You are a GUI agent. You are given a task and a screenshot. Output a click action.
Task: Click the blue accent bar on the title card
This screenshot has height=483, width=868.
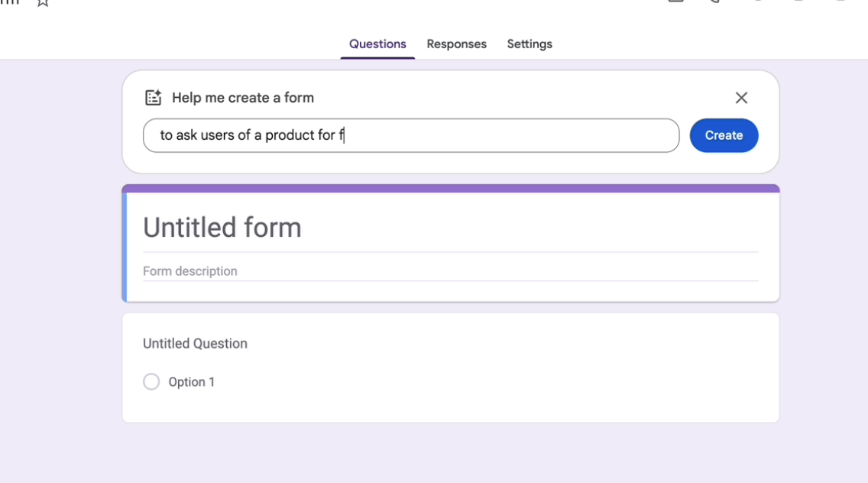pos(124,245)
